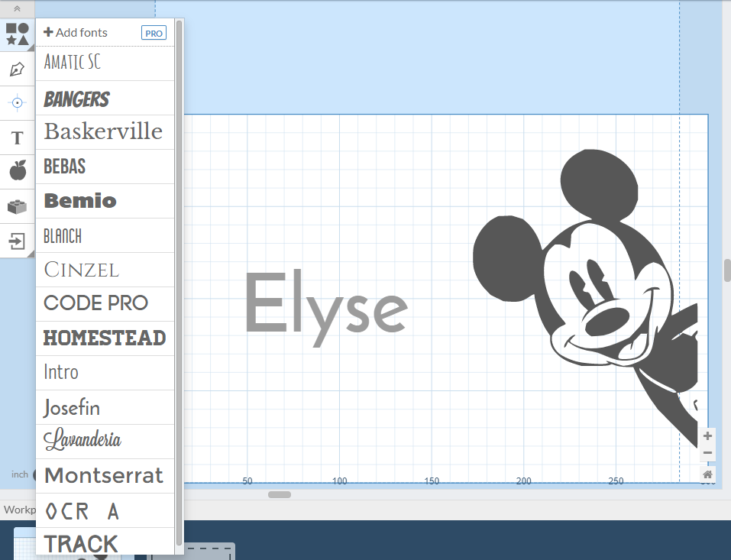Choose the Blanch font
This screenshot has height=560, width=731.
coord(105,235)
